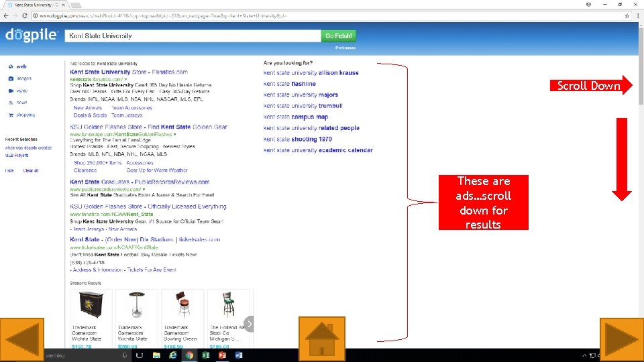This screenshot has height=362, width=644.
Task: Select suggestion kent state campus map
Action: click(296, 117)
